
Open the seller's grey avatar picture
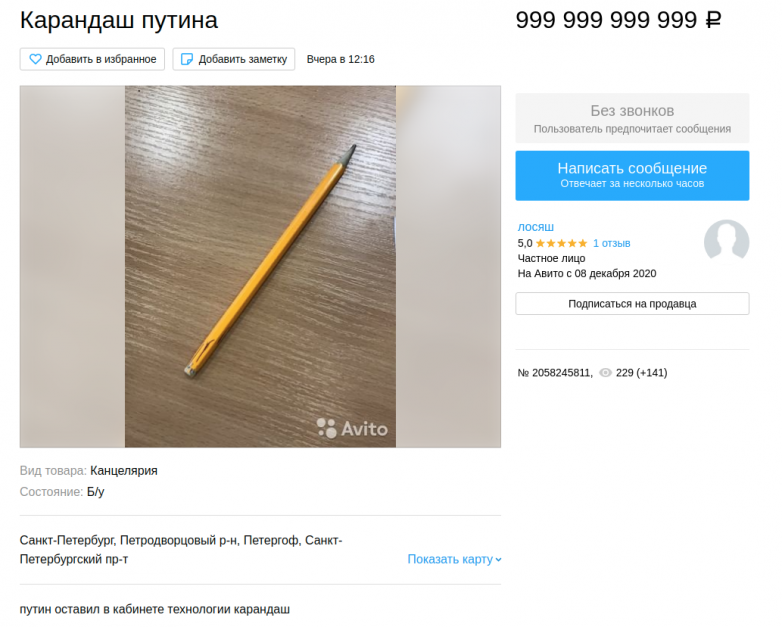[726, 242]
